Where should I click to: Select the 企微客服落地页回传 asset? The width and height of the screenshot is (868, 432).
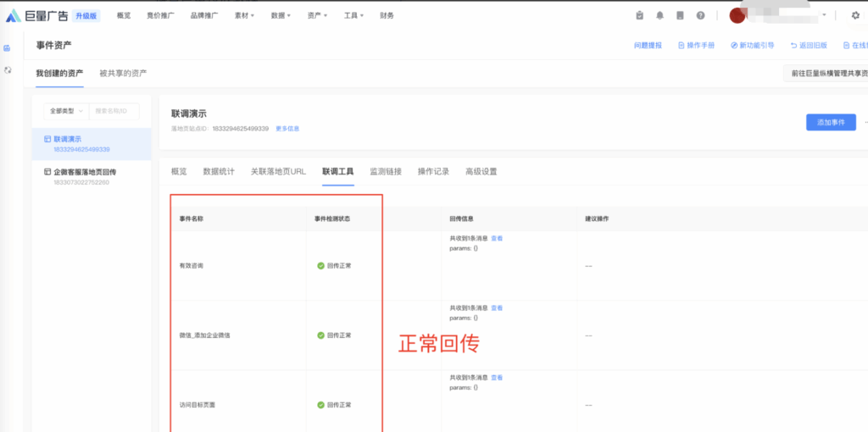(85, 172)
